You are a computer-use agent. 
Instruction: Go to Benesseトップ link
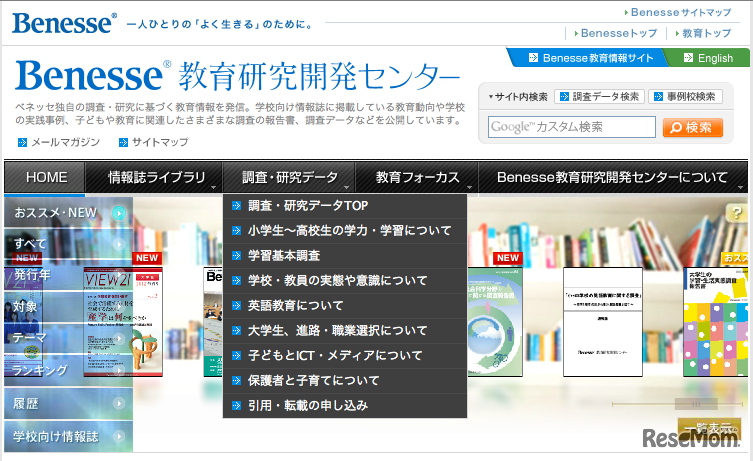[616, 33]
